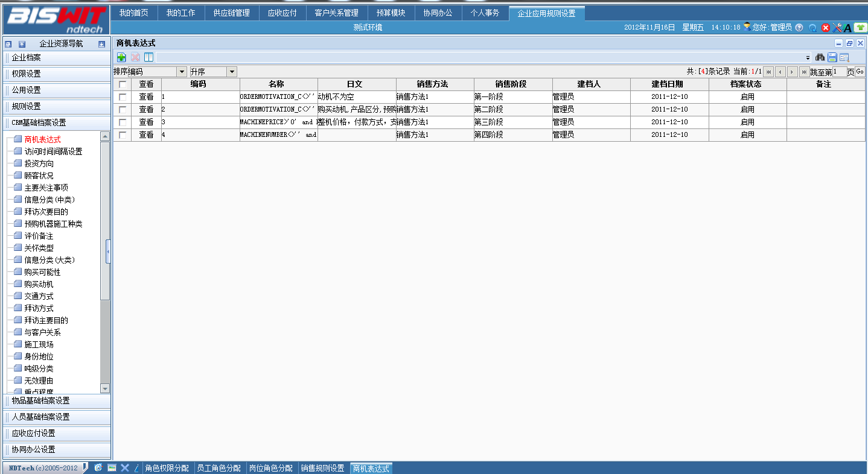Click the first page navigation icon
This screenshot has height=474, width=868.
(768, 72)
